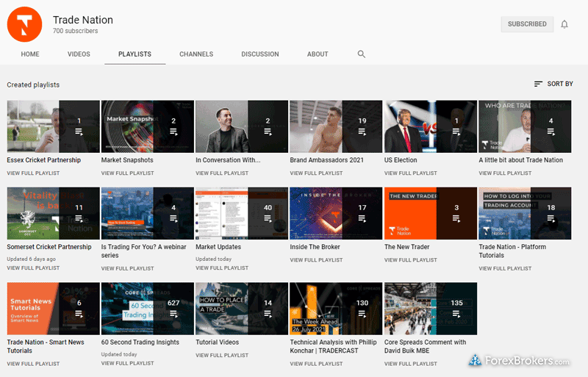The width and height of the screenshot is (588, 377).
Task: Click Trade Nation - Smart News Tutorials title
Action: coord(46,346)
